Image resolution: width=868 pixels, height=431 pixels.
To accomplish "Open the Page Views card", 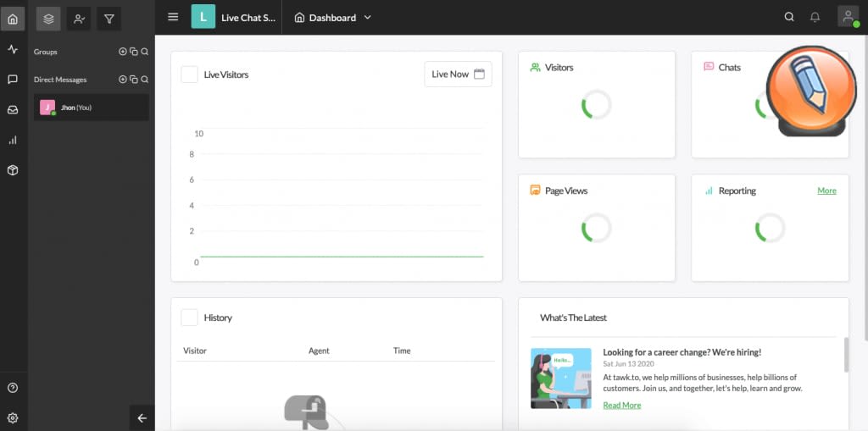I will (597, 228).
